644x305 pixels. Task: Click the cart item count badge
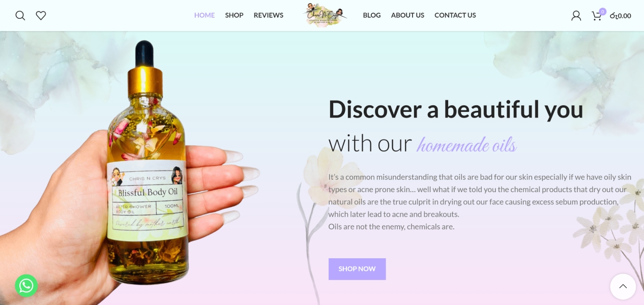point(603,12)
